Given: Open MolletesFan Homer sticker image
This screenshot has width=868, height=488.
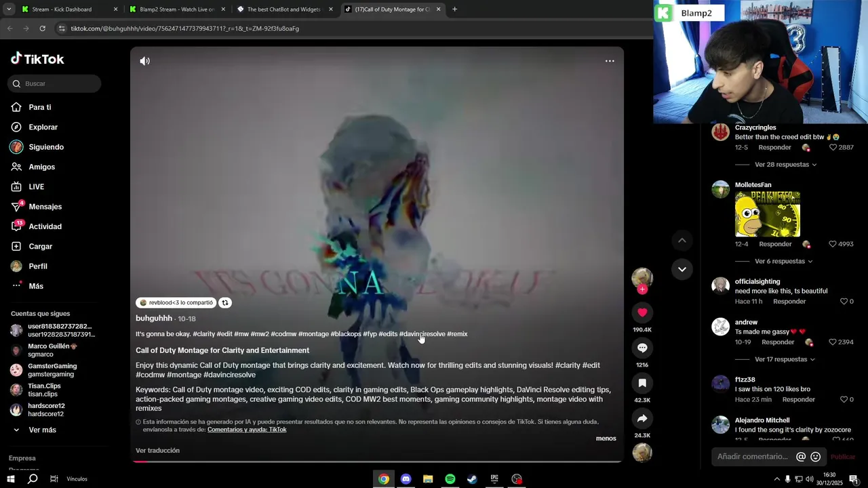Looking at the screenshot, I should (768, 214).
